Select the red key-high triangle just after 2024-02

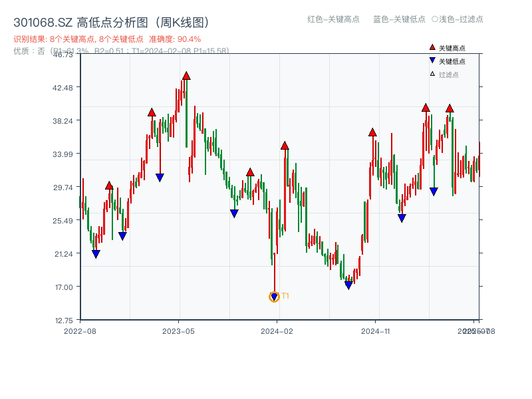[x=285, y=146]
